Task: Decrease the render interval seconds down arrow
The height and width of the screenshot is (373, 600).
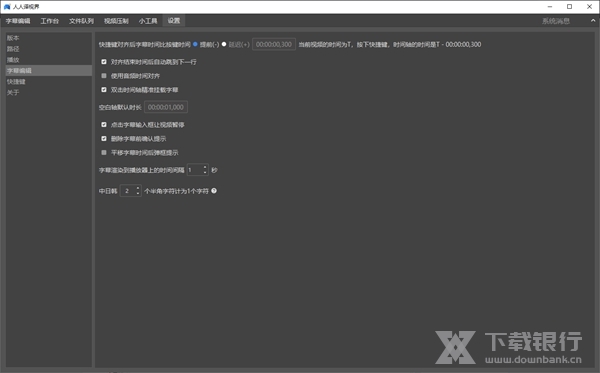Action: pyautogui.click(x=205, y=173)
